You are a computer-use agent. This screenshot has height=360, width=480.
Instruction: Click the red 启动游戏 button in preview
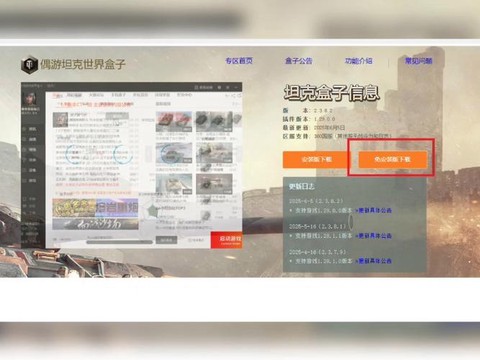click(x=226, y=240)
